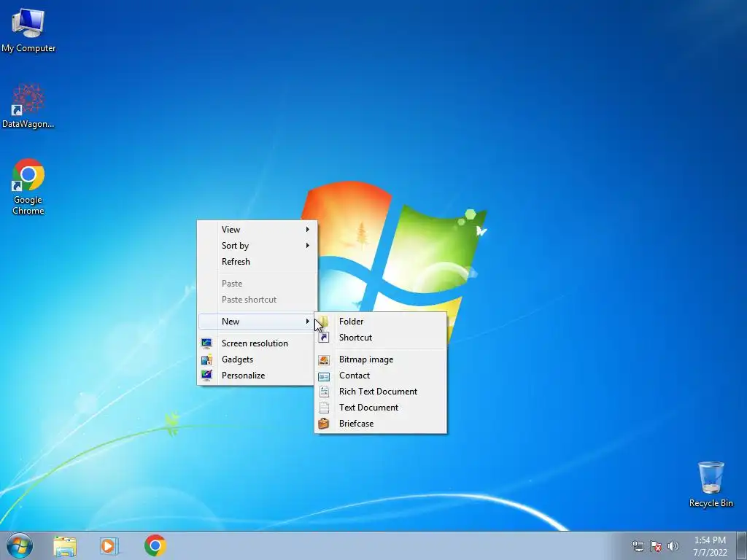
Task: Select the Google Chrome desktop shortcut
Action: tap(28, 187)
